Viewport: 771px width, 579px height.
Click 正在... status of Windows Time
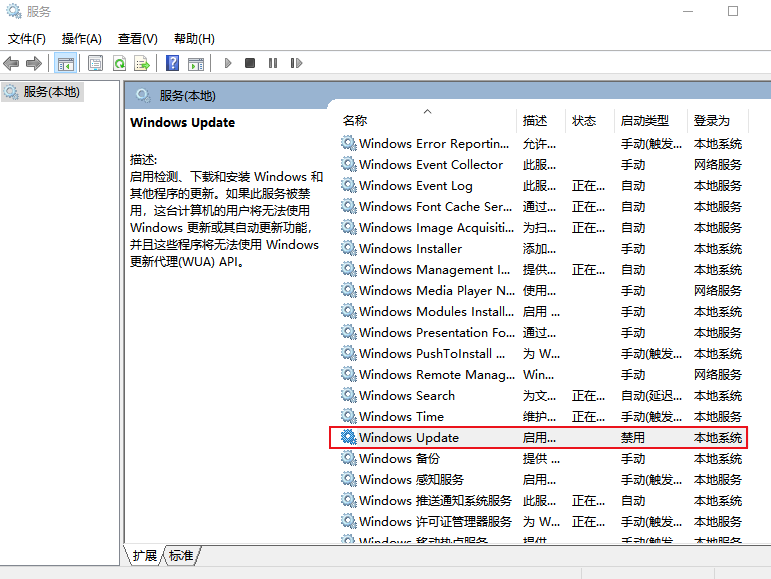(588, 417)
